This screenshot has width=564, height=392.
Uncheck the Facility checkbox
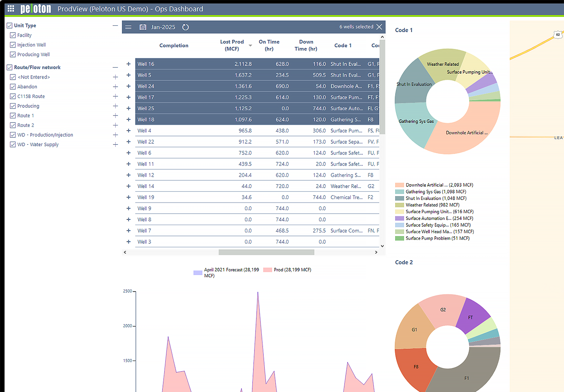pyautogui.click(x=12, y=35)
